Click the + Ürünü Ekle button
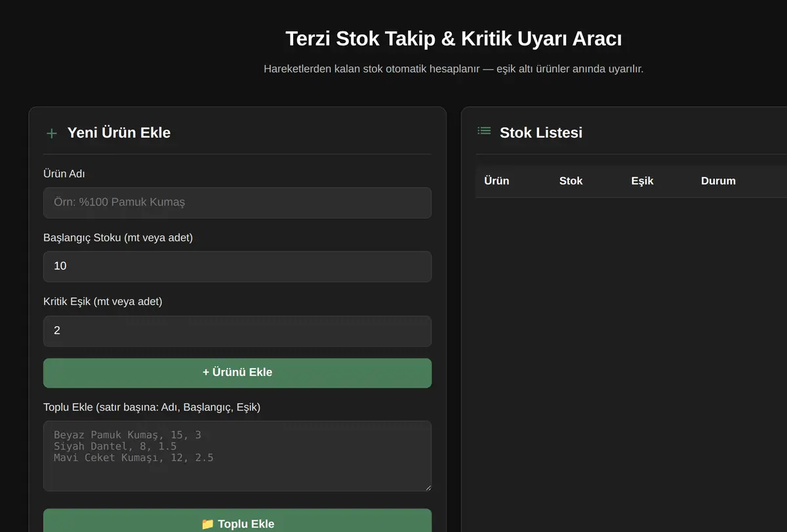The image size is (787, 532). point(237,373)
